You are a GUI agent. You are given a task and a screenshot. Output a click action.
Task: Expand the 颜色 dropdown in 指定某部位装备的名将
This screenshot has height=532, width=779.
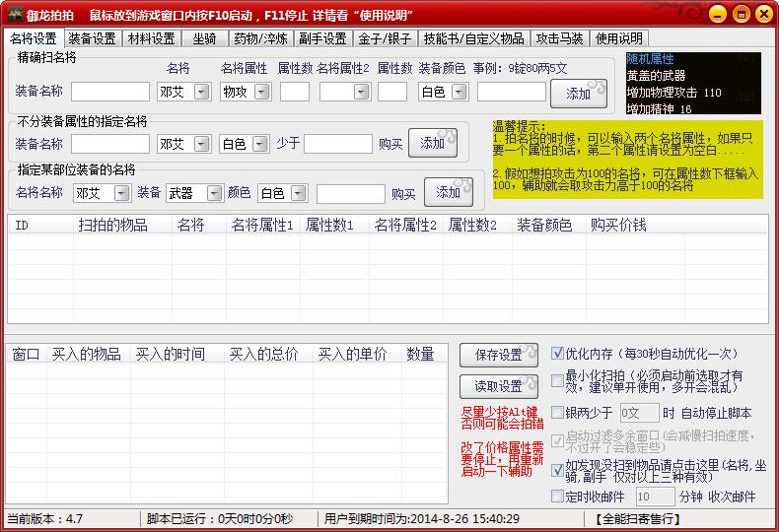tap(298, 193)
